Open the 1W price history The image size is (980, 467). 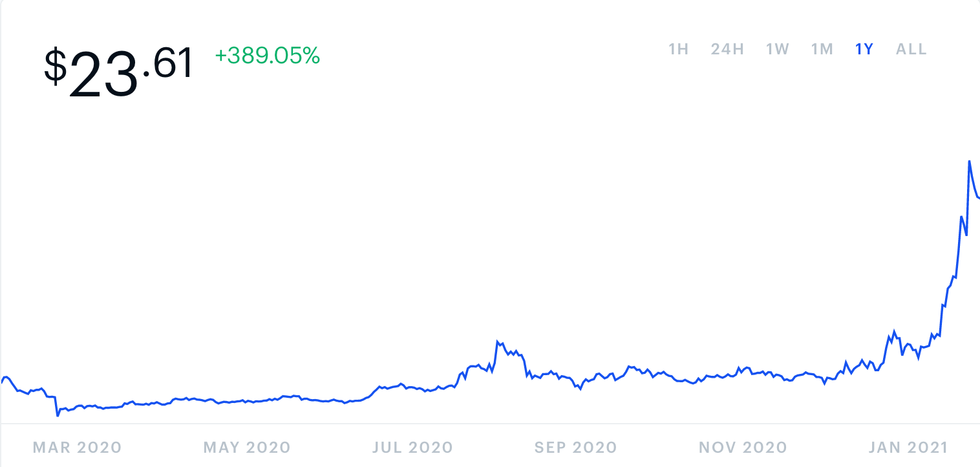click(x=776, y=49)
